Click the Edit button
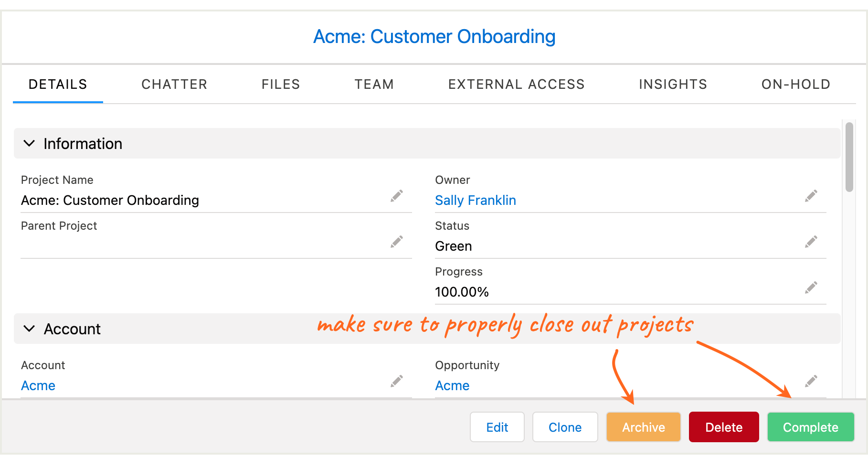This screenshot has width=868, height=468. click(x=497, y=427)
